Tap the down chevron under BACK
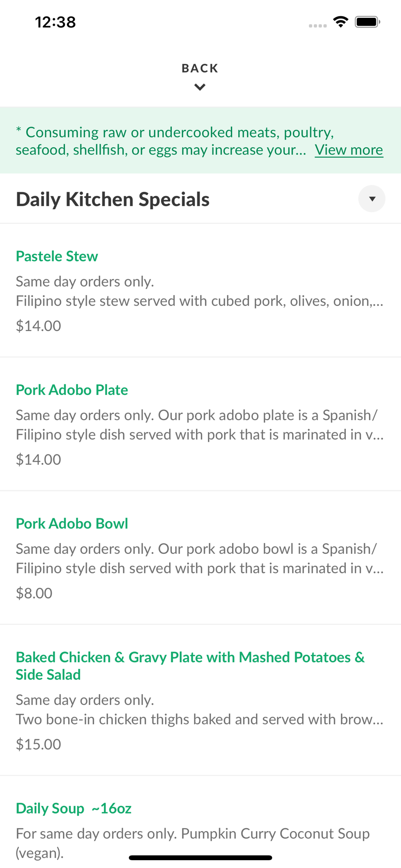 [x=200, y=87]
